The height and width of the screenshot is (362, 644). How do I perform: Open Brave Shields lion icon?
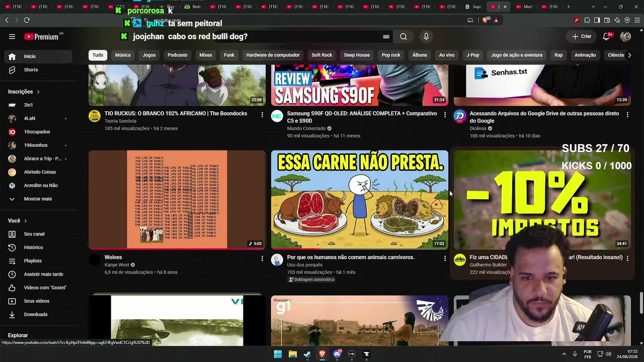[x=485, y=20]
